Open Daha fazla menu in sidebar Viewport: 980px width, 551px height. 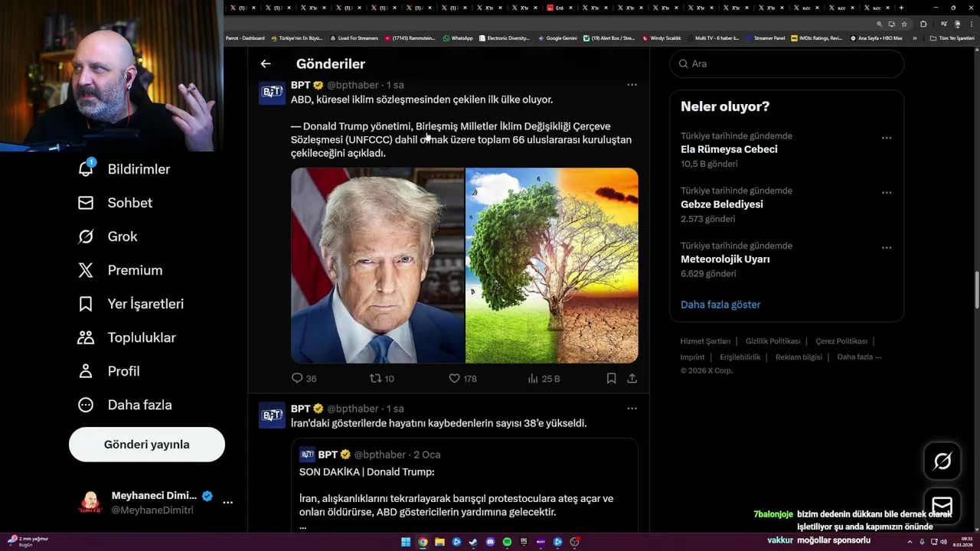124,405
